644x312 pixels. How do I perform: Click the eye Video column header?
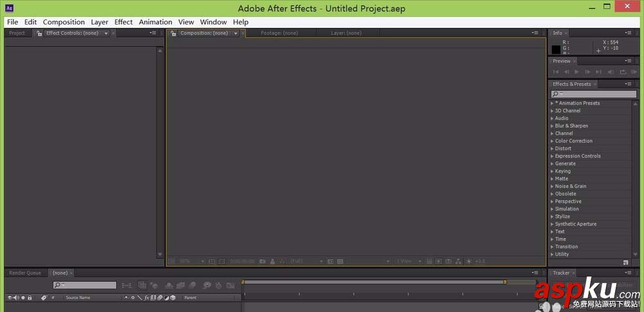coord(10,298)
